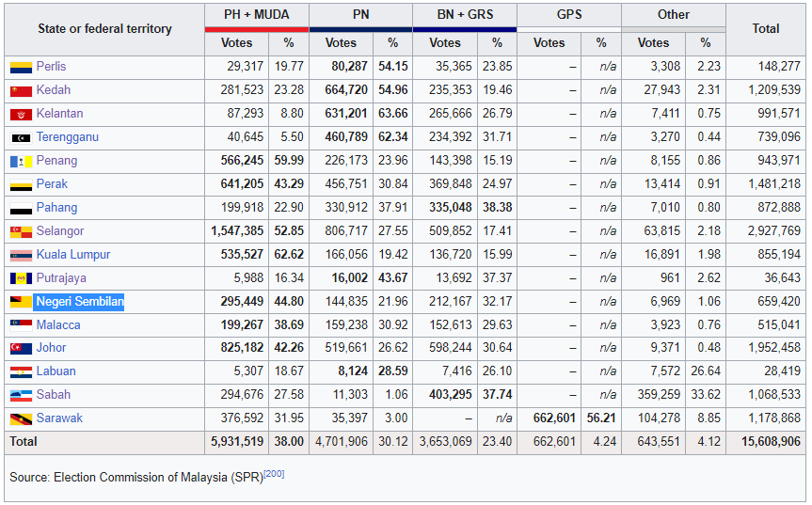Click Perak total 1,481,218

tap(774, 183)
